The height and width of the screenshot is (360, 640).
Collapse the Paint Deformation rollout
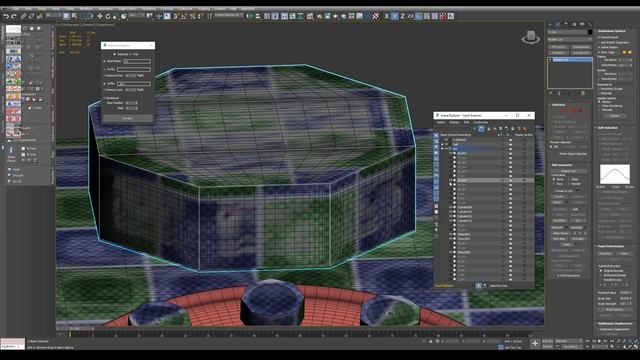pos(611,246)
